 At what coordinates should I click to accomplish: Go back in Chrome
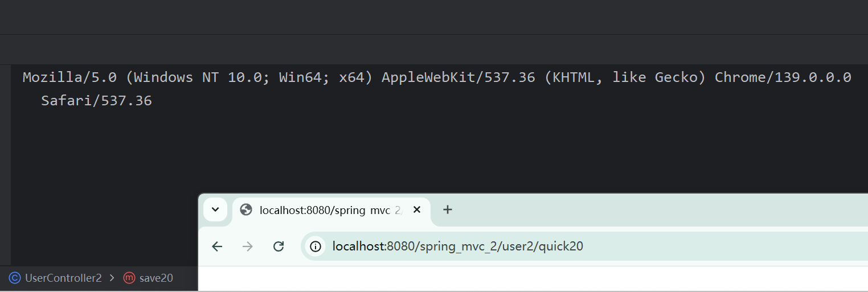(217, 246)
